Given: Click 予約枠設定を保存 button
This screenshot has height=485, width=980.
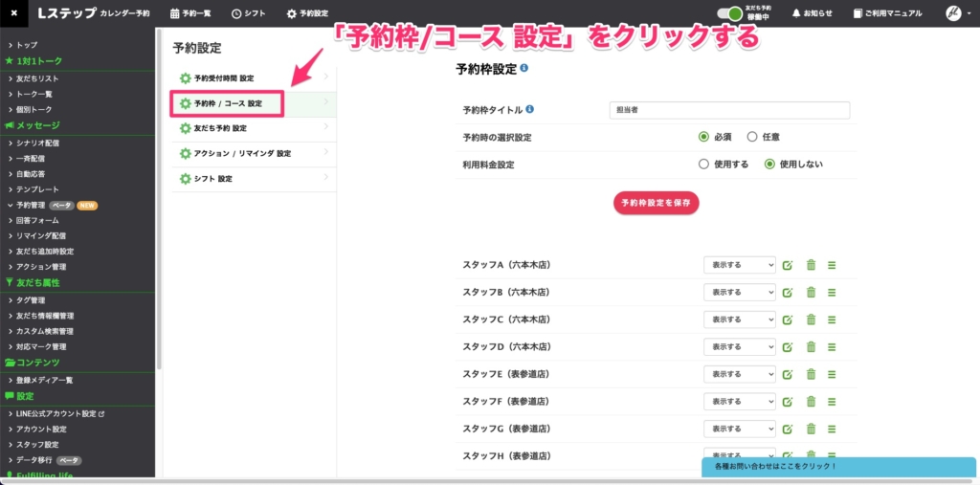Looking at the screenshot, I should [657, 203].
